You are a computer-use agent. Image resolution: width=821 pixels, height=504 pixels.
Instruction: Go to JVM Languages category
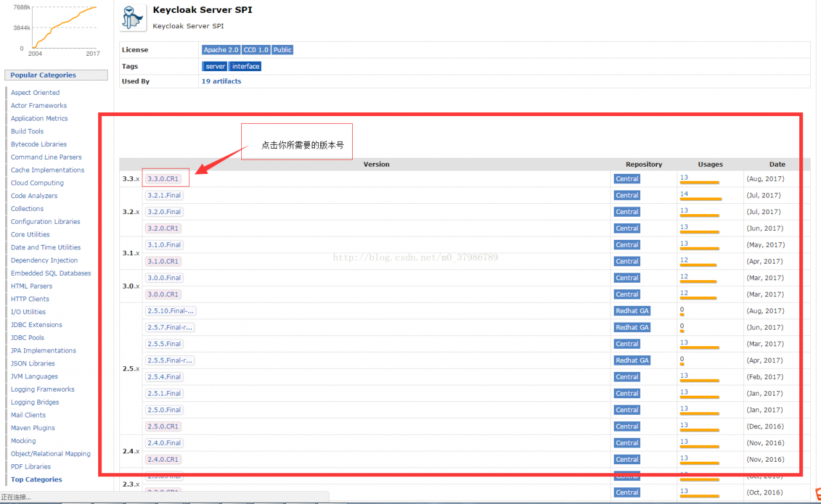(34, 376)
